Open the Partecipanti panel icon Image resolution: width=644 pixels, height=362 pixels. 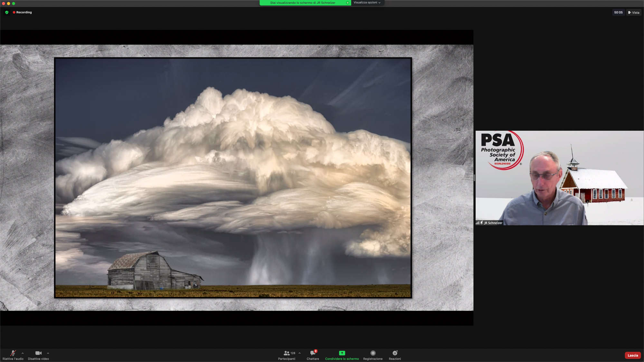[286, 353]
